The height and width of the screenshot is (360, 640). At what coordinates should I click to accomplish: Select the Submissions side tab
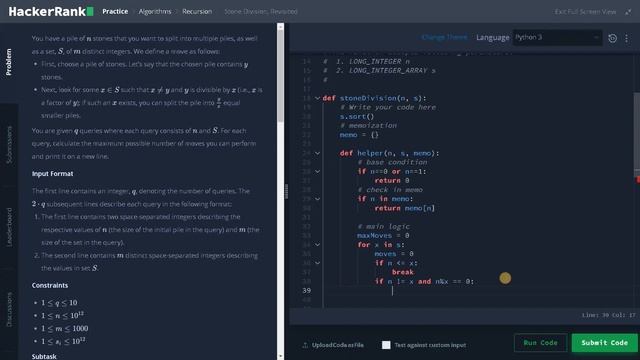point(9,145)
